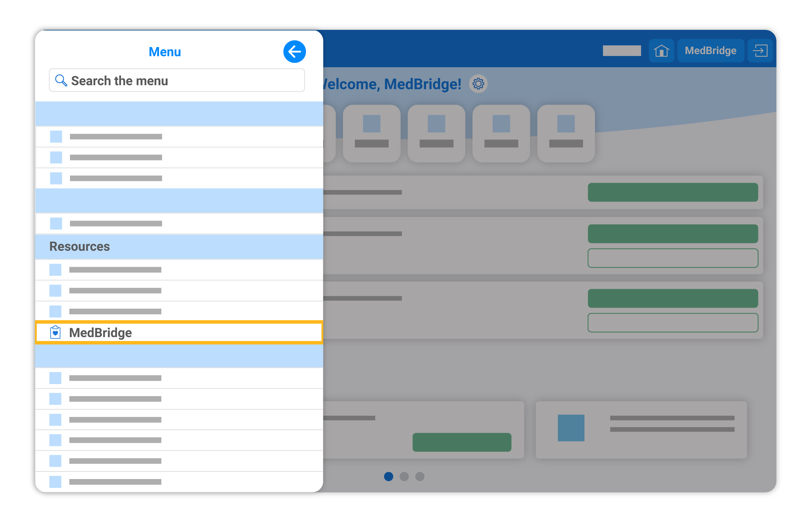Screen dimensions: 812x524
Task: Click the home icon in the top navigation bar
Action: 661,51
